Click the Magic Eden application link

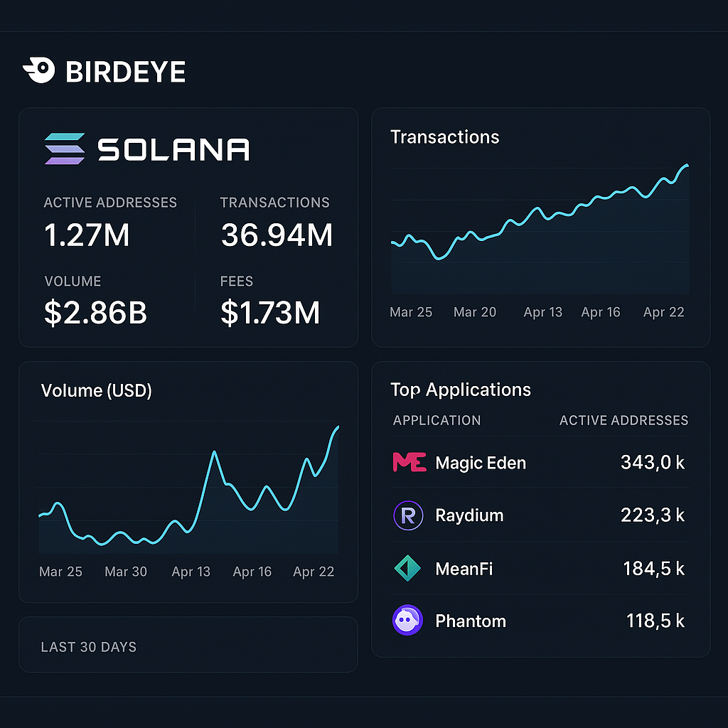[480, 462]
